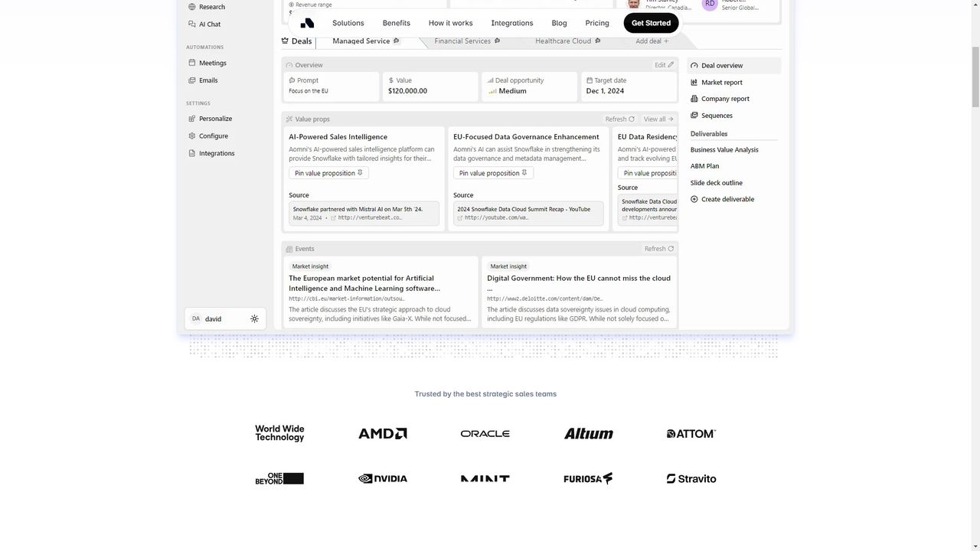Viewport: 980px width, 551px height.
Task: Click the RD contact avatar
Action: click(710, 4)
